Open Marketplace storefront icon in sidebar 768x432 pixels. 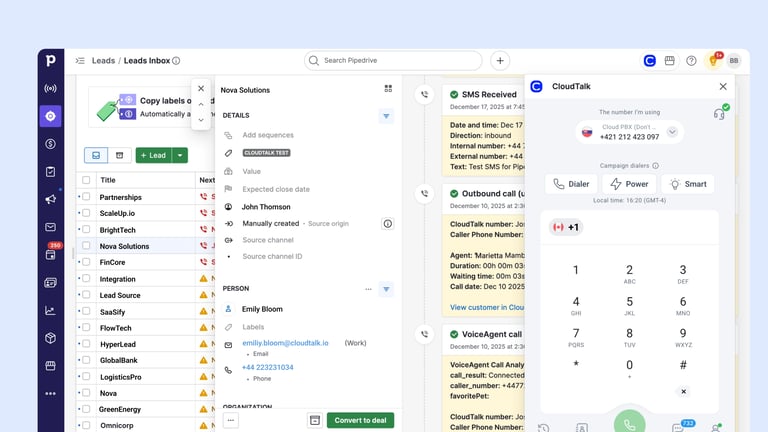(50, 366)
